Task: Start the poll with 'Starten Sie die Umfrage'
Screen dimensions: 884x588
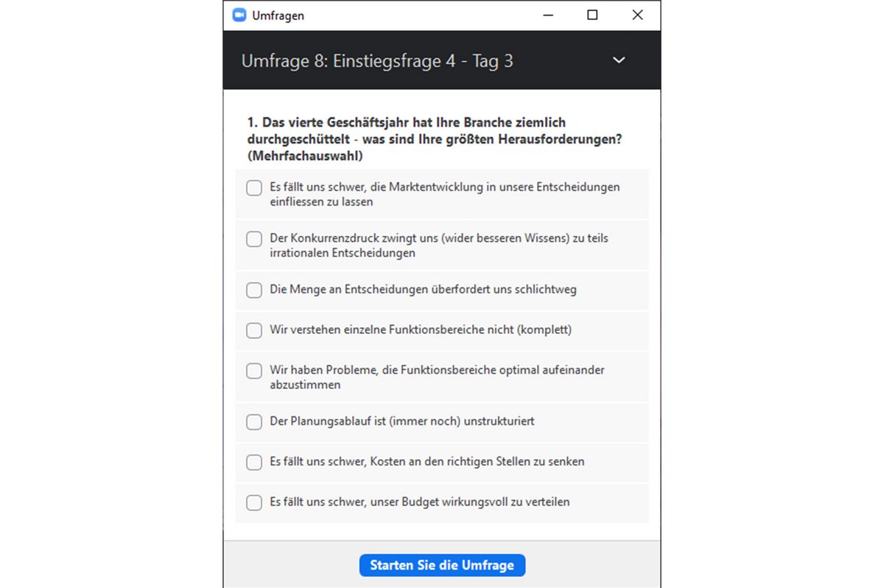Action: [x=442, y=565]
